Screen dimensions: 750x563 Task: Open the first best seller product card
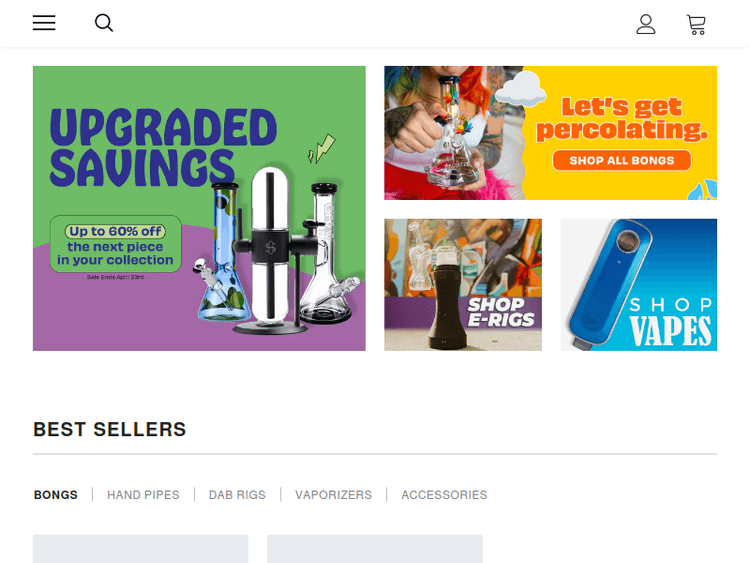tap(141, 549)
